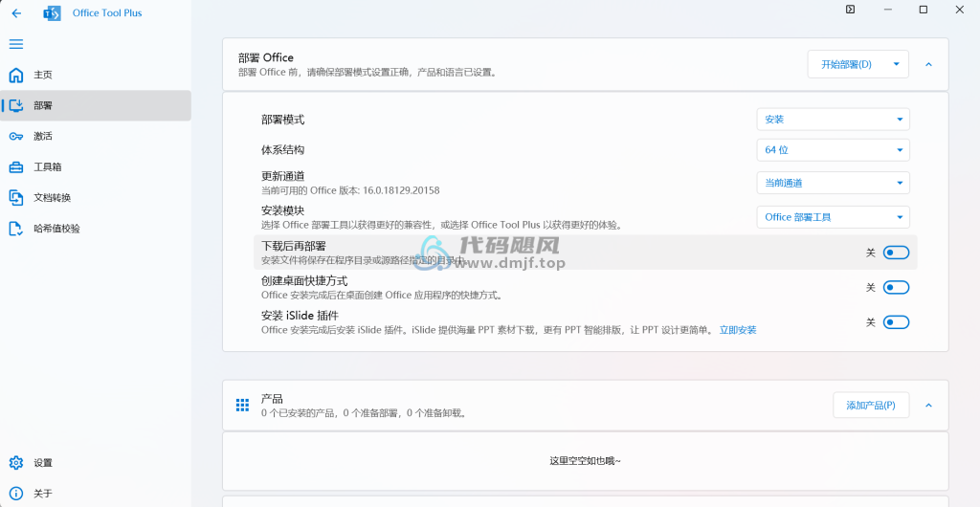Viewport: 980px width, 507px height.
Task: Click the 部署 Office heading
Action: point(266,57)
